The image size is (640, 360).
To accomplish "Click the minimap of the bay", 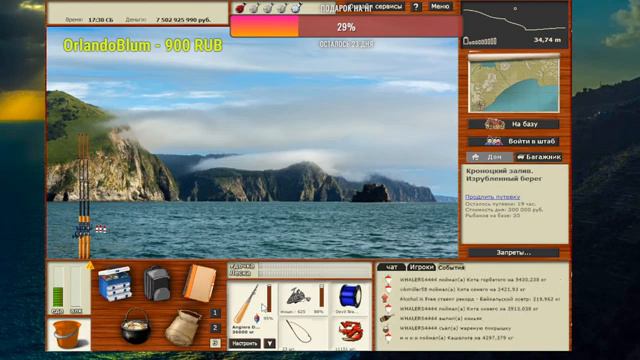I will [514, 84].
